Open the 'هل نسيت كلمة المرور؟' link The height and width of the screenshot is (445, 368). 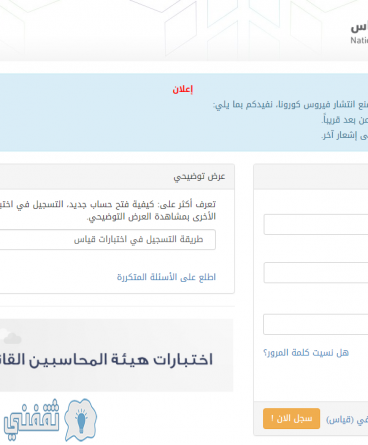pyautogui.click(x=306, y=353)
